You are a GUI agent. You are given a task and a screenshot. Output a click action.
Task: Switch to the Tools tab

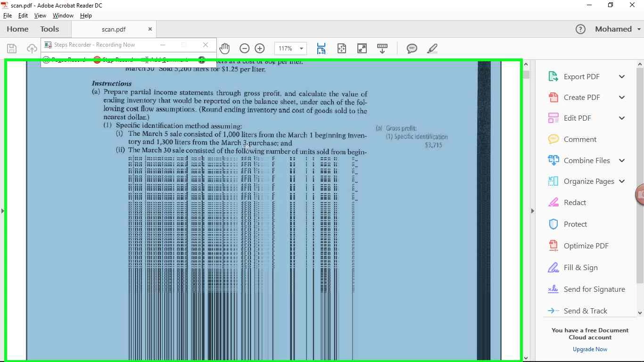tap(50, 29)
